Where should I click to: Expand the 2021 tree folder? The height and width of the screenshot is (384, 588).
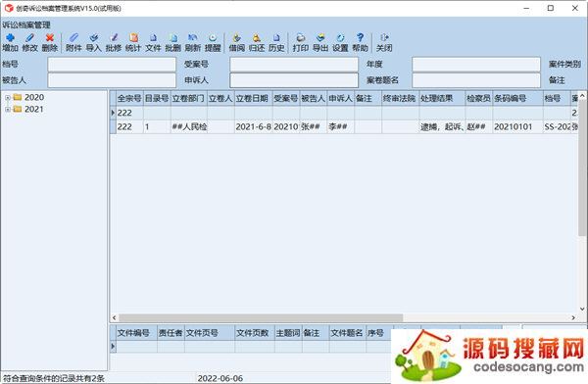[x=7, y=110]
